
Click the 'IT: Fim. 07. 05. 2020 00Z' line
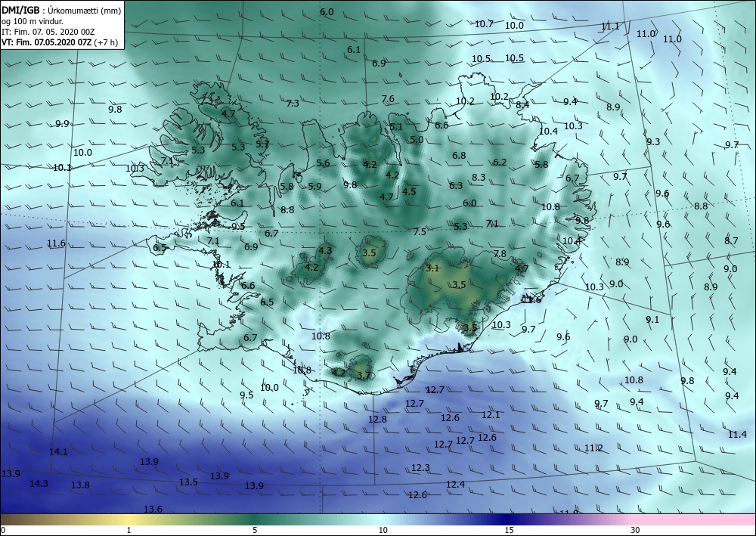click(48, 32)
